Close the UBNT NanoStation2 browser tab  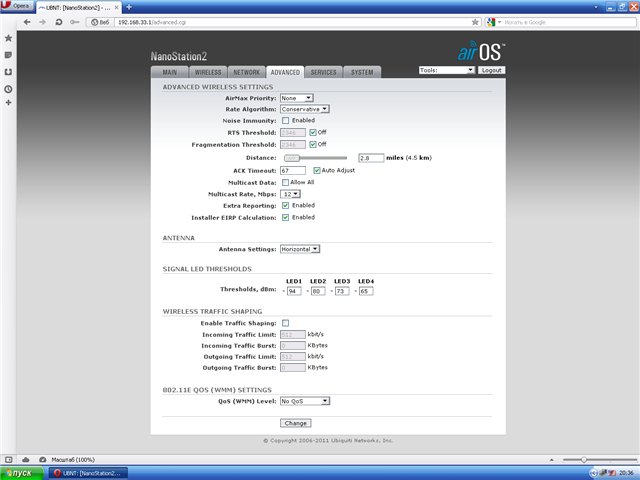116,7
